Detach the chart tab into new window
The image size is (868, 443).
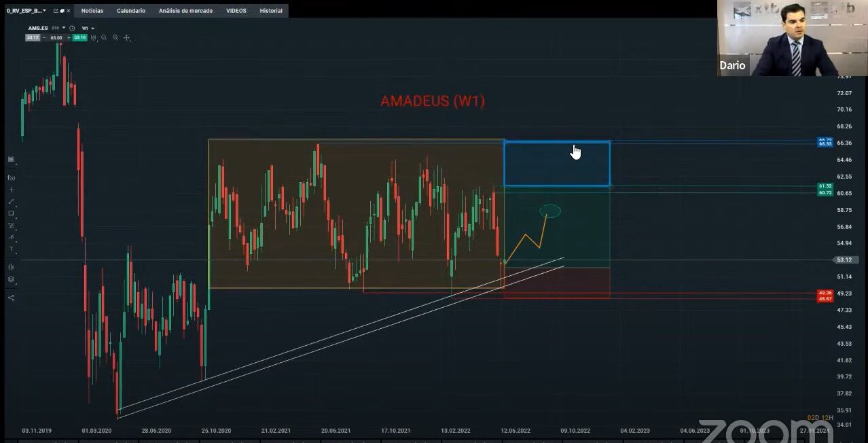tap(56, 11)
